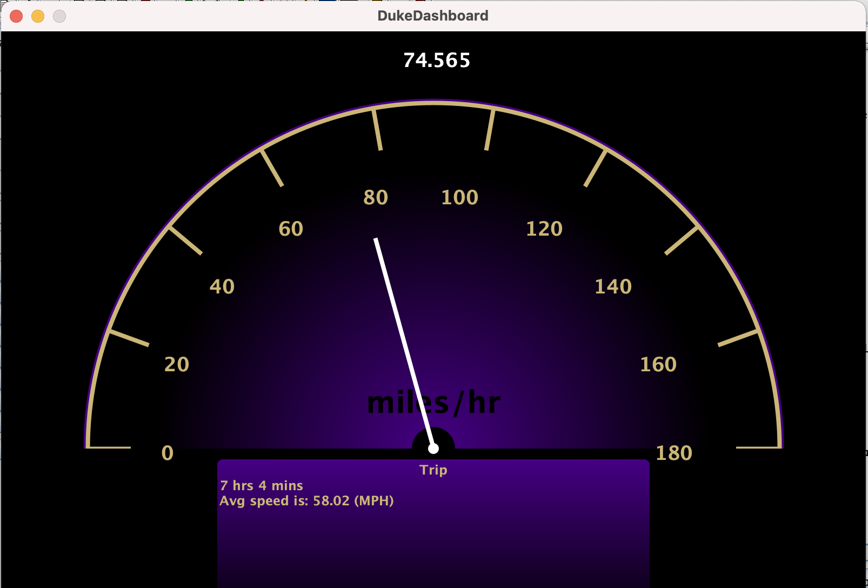Click the 160 gauge number

[x=658, y=365]
